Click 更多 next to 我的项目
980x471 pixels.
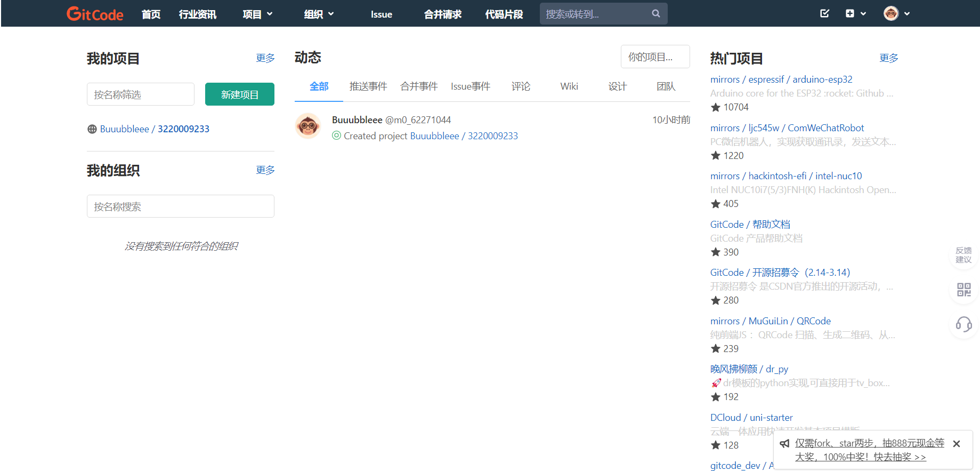pyautogui.click(x=265, y=58)
